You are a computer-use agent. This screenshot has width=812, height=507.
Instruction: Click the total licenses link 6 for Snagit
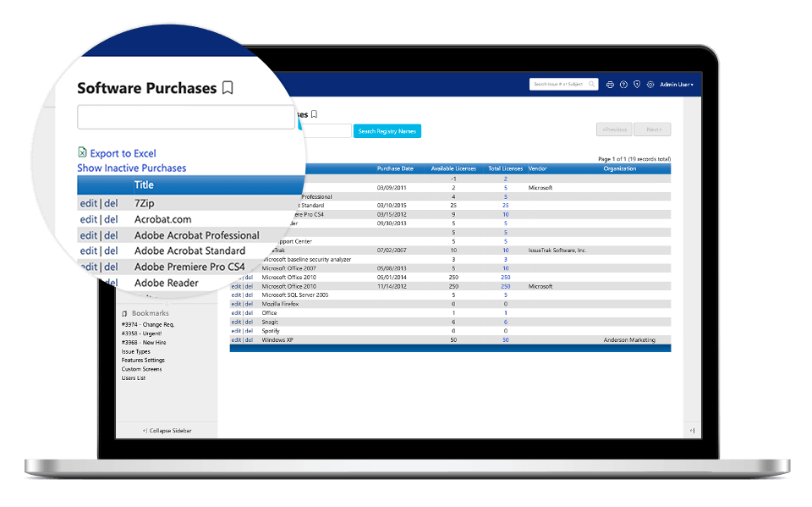[x=506, y=322]
